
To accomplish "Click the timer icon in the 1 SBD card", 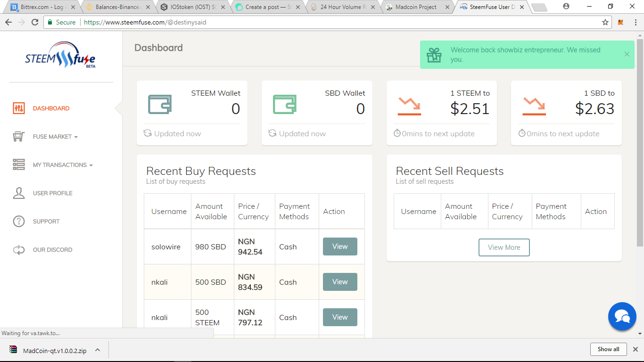I will click(522, 133).
